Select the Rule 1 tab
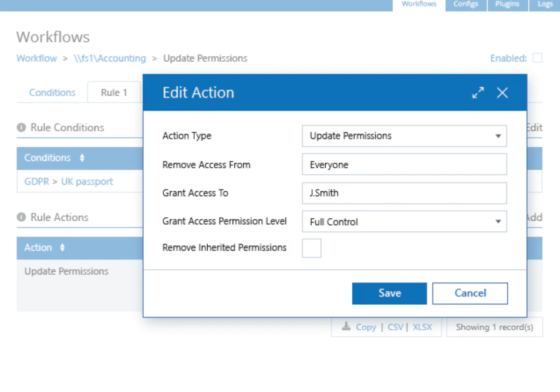 113,92
